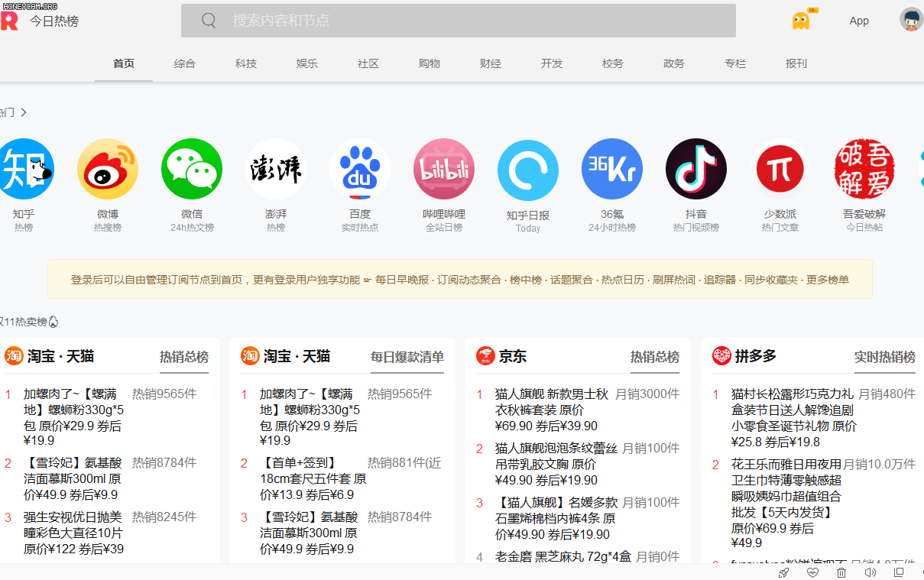Image resolution: width=924 pixels, height=580 pixels.
Task: Open the 抖音 hot videos icon
Action: click(x=696, y=169)
